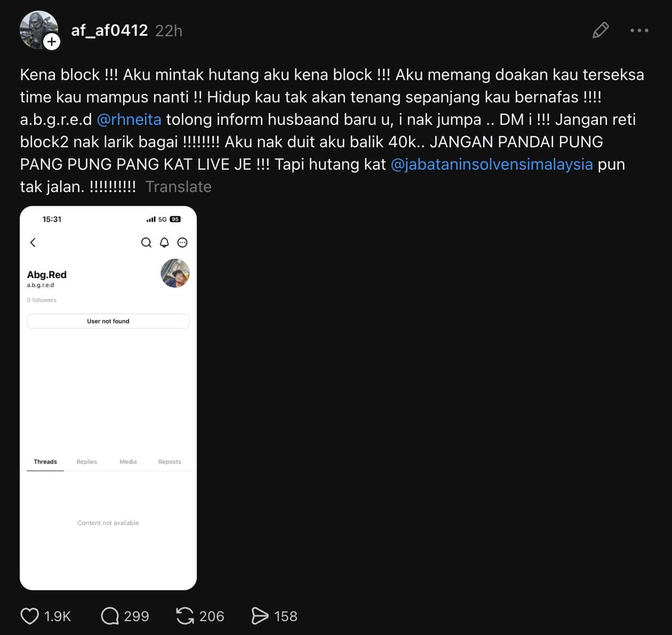672x635 pixels.
Task: Follow user via plus badge on avatar
Action: [52, 42]
